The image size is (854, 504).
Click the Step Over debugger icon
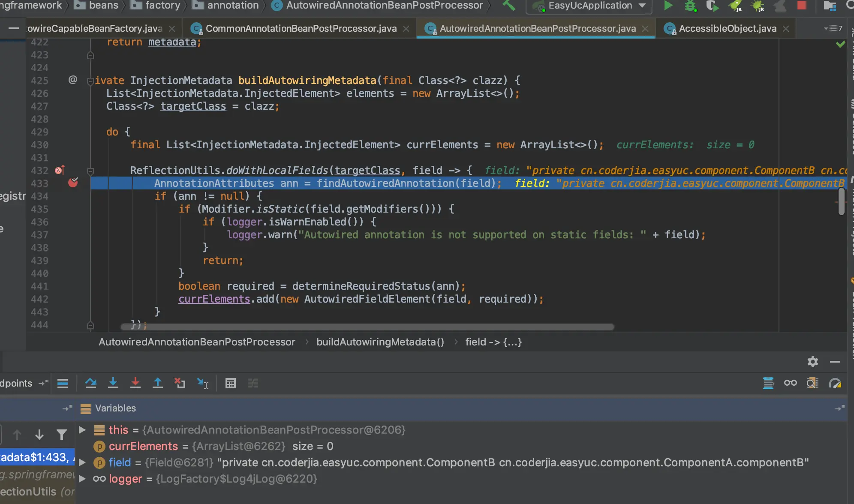(x=90, y=383)
